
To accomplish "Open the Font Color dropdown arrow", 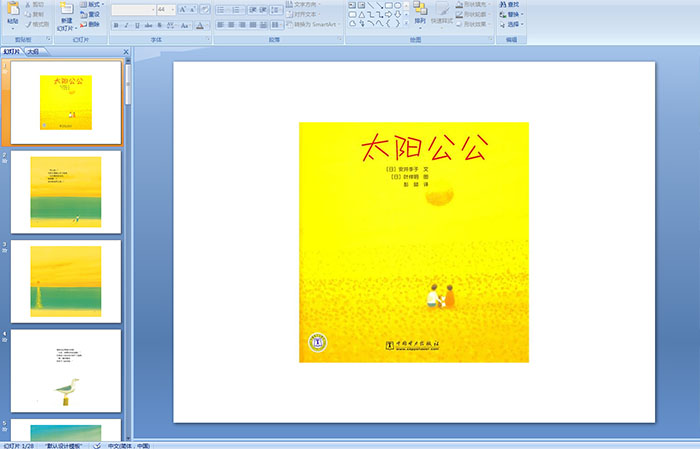I will [x=208, y=25].
